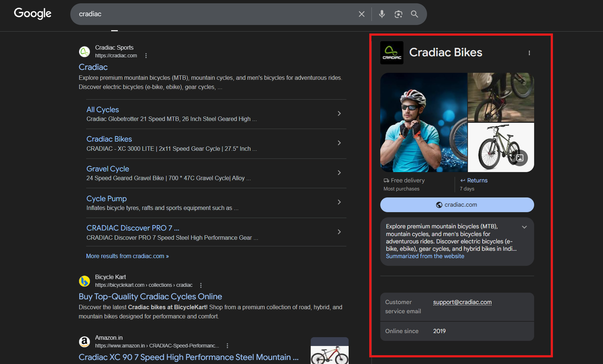Expand the All Cycles sitelink arrow

point(339,114)
